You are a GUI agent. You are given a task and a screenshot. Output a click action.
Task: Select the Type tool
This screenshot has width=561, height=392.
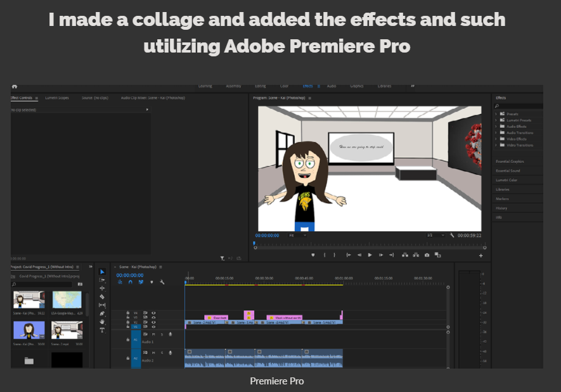tap(102, 330)
